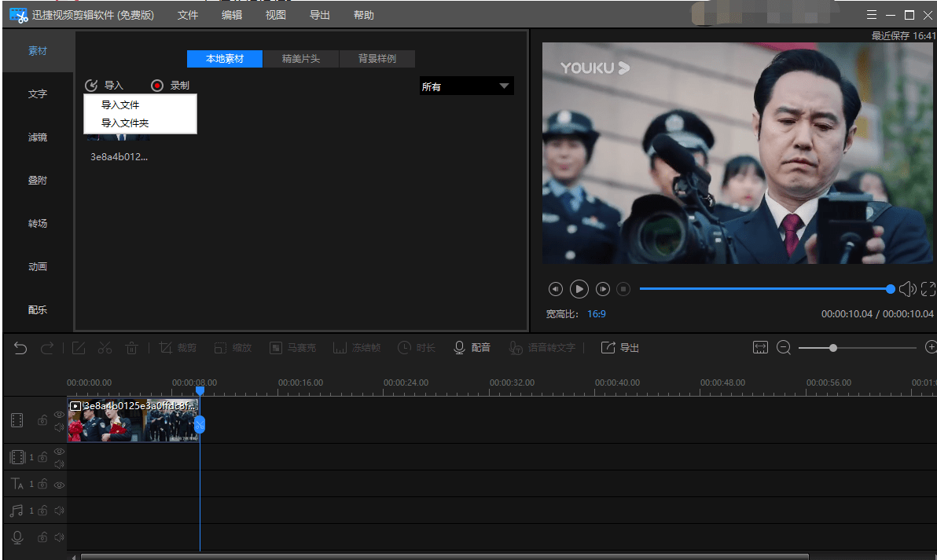
Task: Open the 素材 sidebar panel
Action: [x=38, y=51]
